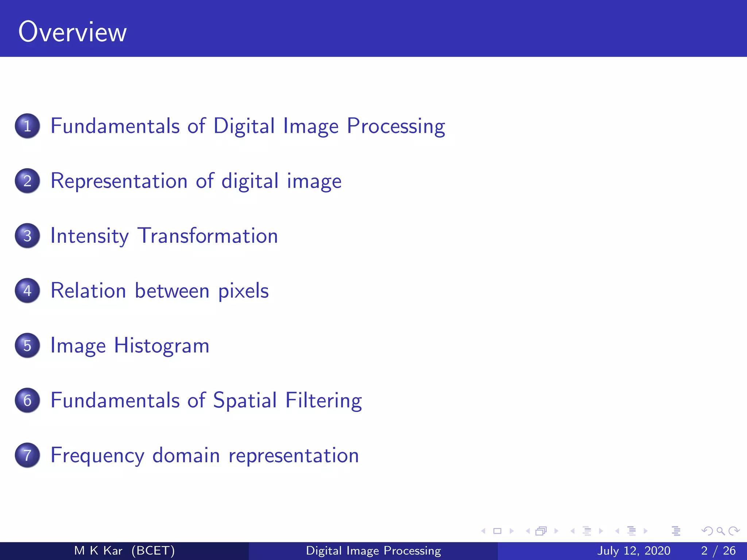Click the presentation outline icon before undo arrow
The height and width of the screenshot is (560, 747).
[676, 531]
